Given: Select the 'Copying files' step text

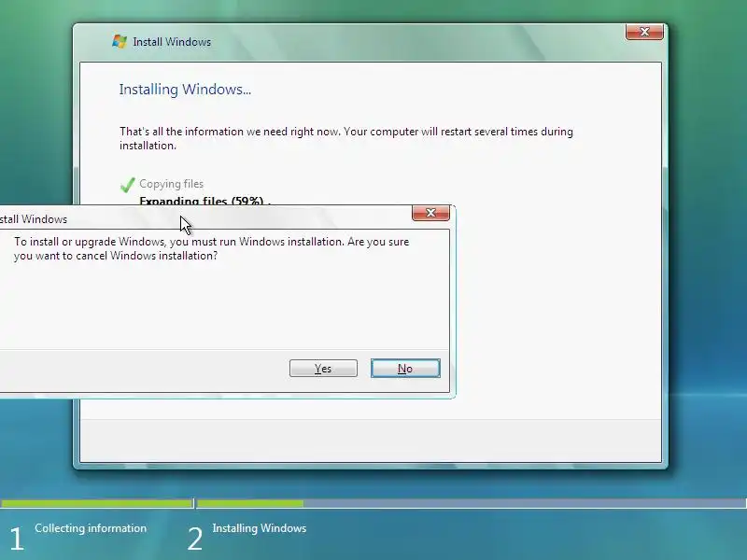Looking at the screenshot, I should (x=172, y=184).
